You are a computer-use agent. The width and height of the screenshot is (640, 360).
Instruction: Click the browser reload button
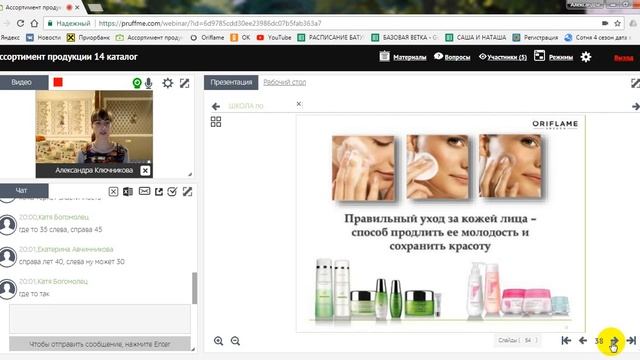20,23
